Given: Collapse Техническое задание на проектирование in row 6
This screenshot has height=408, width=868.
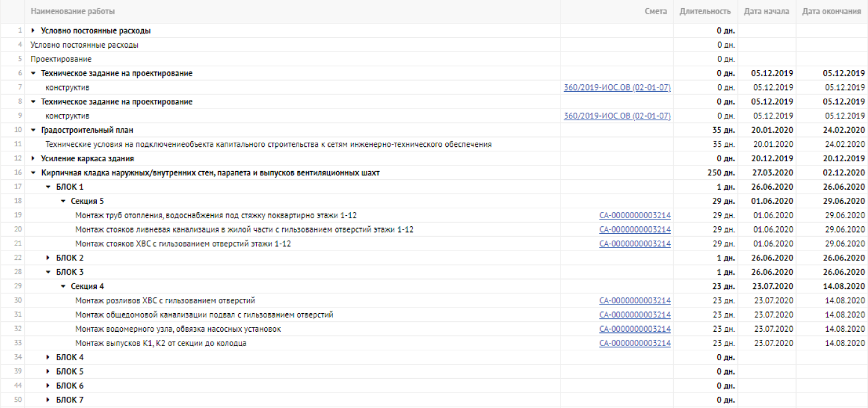Looking at the screenshot, I should [x=33, y=74].
